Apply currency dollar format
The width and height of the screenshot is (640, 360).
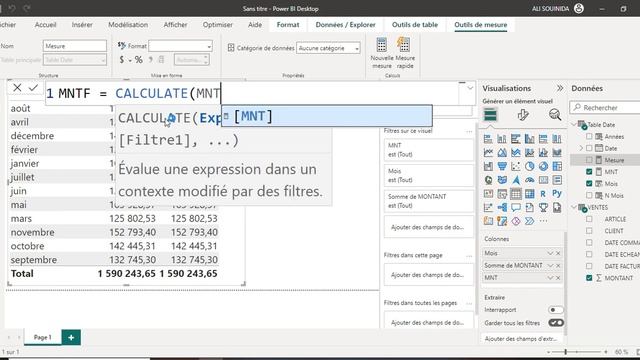(x=122, y=60)
